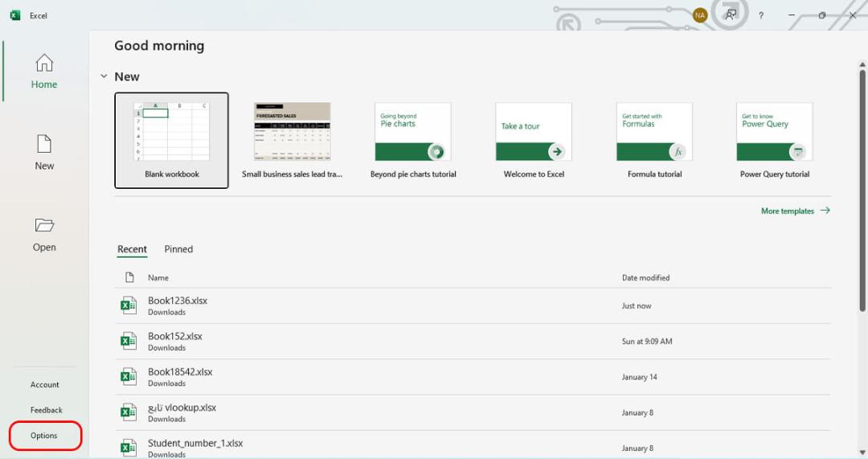Open Student_number_1.xlsx from recent list
Screen dimensions: 868x459
(x=473, y=445)
